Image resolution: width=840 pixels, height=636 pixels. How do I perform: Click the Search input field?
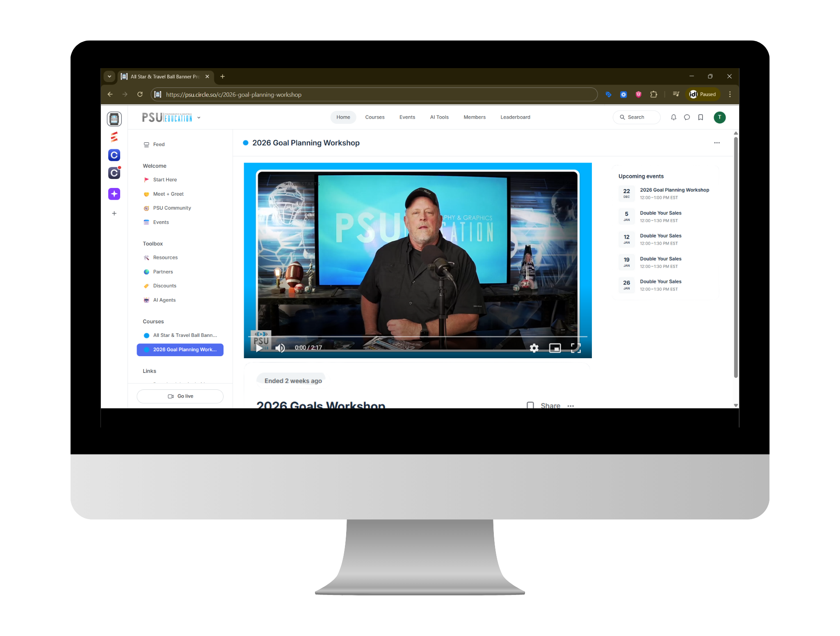(637, 117)
